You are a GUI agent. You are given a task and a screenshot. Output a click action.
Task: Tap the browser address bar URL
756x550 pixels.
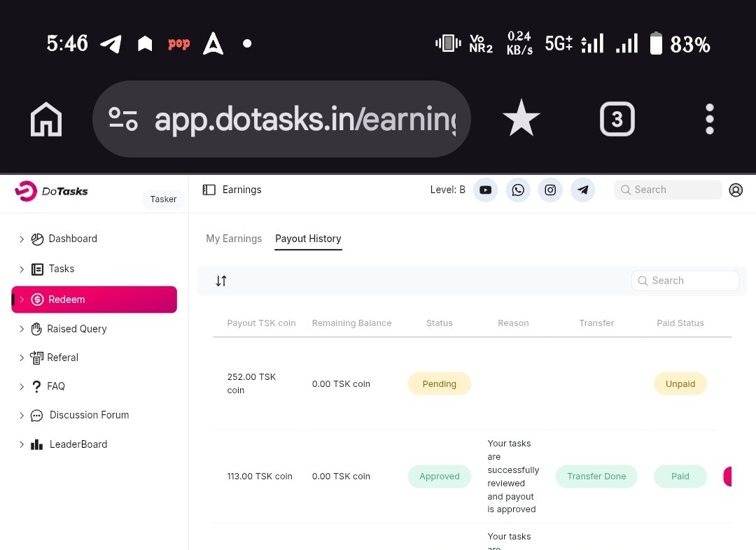(304, 120)
